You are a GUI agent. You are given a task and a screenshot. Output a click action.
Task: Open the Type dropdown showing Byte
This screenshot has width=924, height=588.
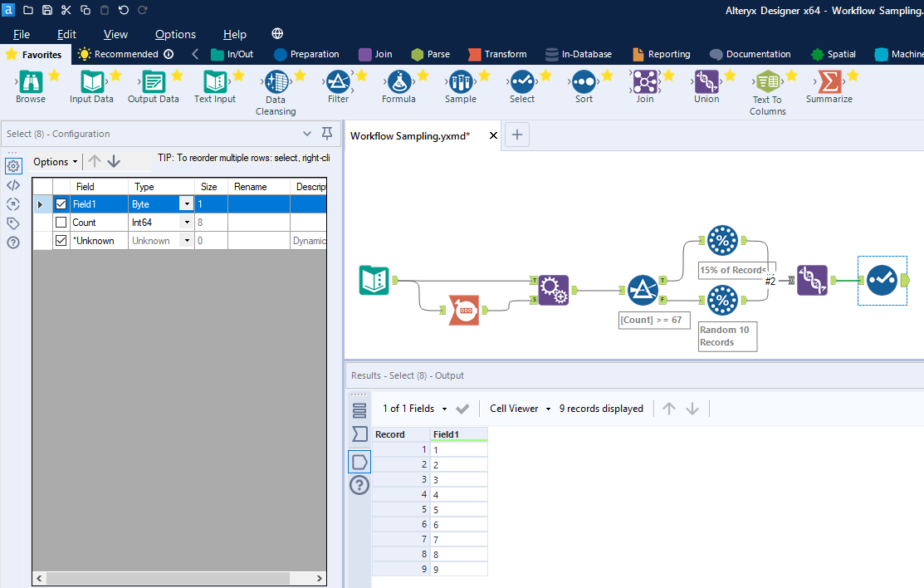click(187, 203)
